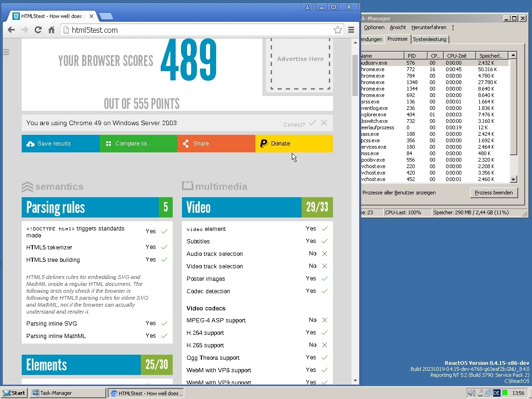Open a new Chrome tab
The width and height of the screenshot is (532, 399).
click(x=106, y=16)
